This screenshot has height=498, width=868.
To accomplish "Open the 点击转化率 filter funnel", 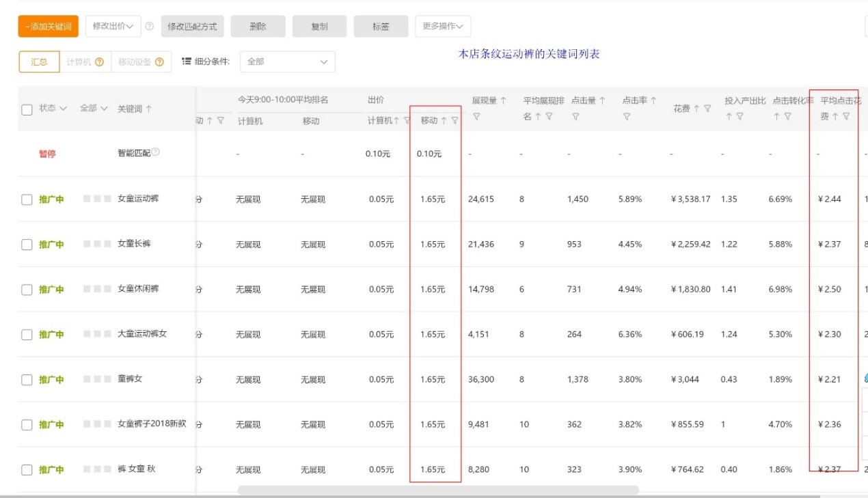I will click(788, 117).
